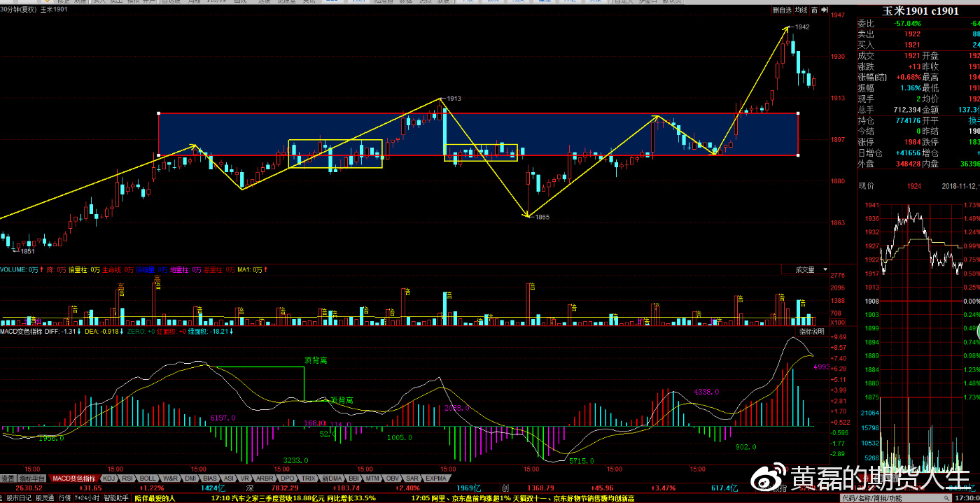Screen dimensions: 980x503
Task: Click the 30分钟(复权) period label
Action: (x=19, y=10)
